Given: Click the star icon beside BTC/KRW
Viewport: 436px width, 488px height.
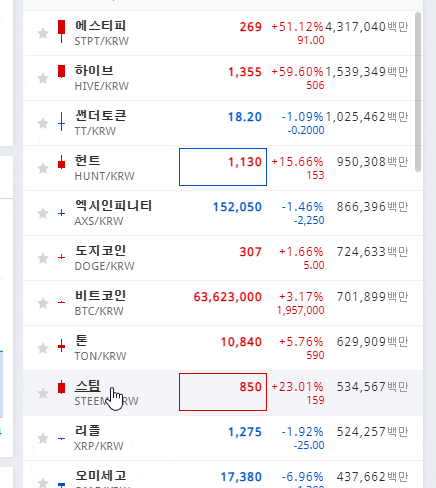Looking at the screenshot, I should coord(43,303).
